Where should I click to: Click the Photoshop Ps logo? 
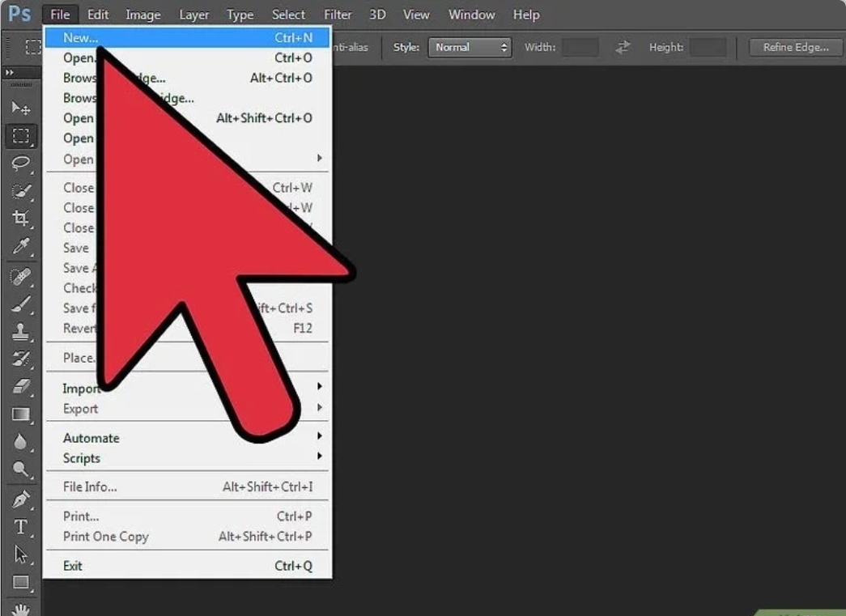click(x=20, y=14)
